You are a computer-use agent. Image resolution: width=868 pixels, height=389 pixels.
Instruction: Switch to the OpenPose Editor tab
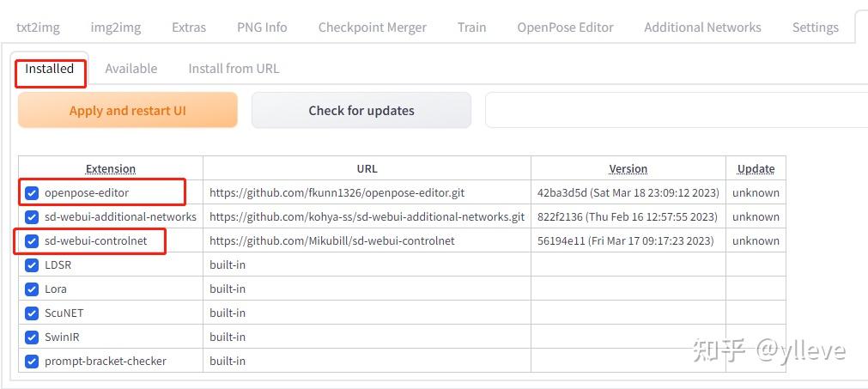(x=565, y=27)
